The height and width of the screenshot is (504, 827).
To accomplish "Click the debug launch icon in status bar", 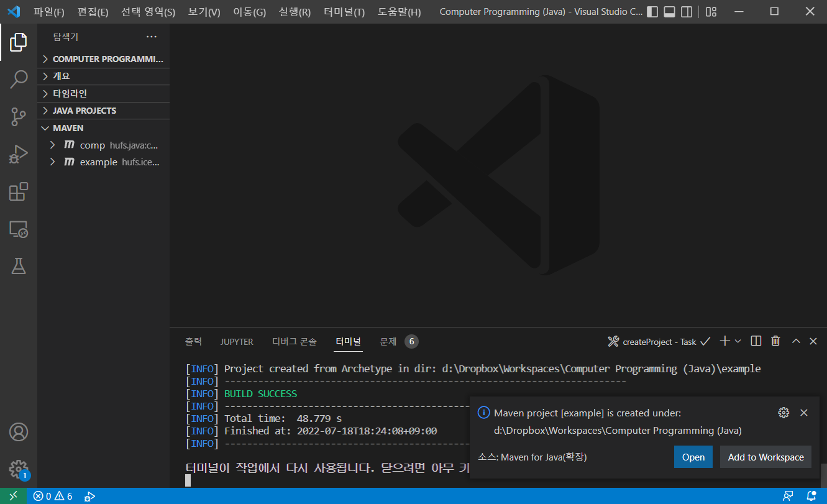I will pos(89,496).
